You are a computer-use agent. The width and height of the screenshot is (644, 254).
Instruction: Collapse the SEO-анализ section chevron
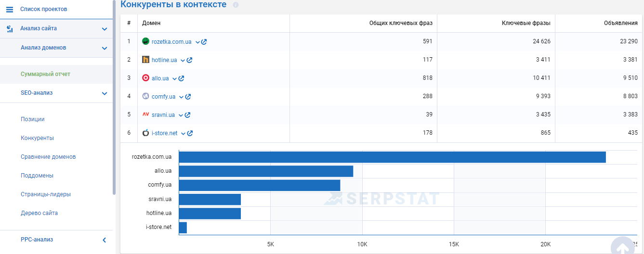pos(105,93)
